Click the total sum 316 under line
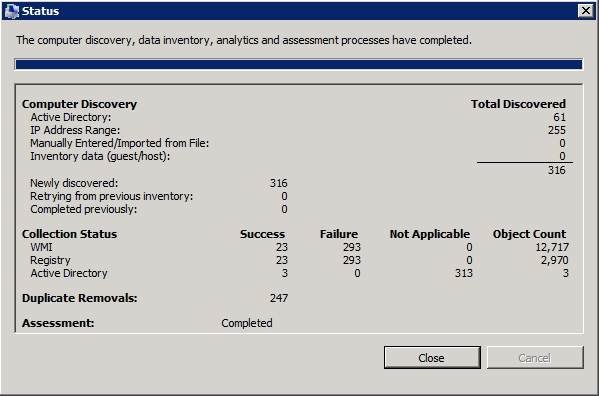 click(557, 170)
